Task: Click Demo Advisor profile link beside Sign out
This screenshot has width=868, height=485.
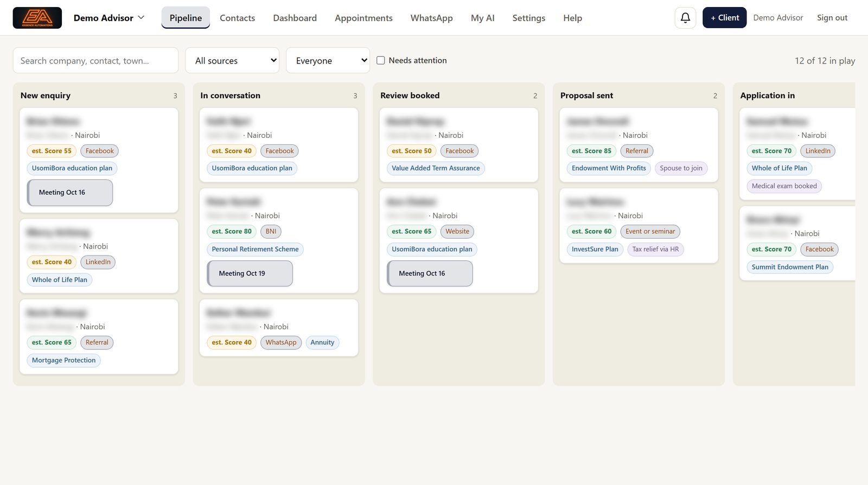Action: pyautogui.click(x=778, y=18)
